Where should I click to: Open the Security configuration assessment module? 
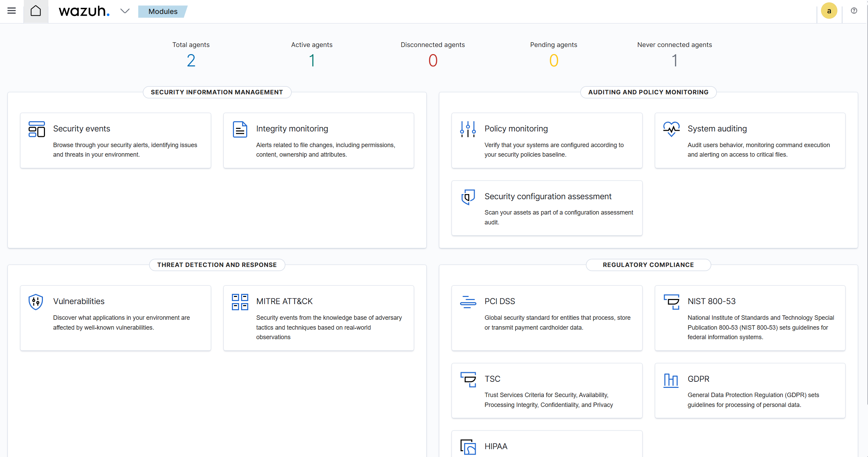click(548, 196)
